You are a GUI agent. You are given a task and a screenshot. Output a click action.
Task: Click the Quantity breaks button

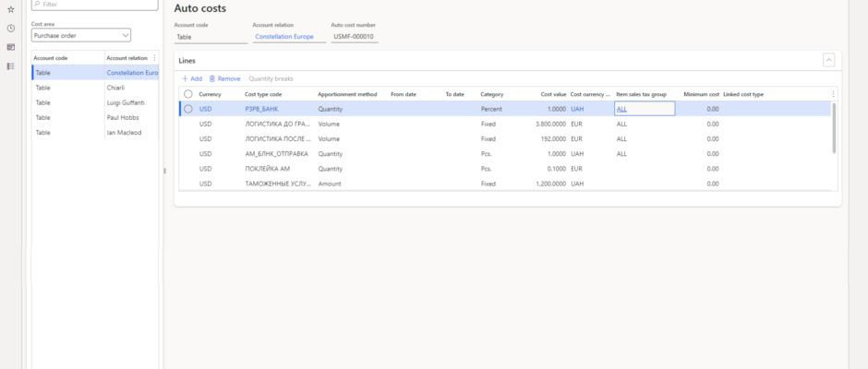click(x=271, y=78)
